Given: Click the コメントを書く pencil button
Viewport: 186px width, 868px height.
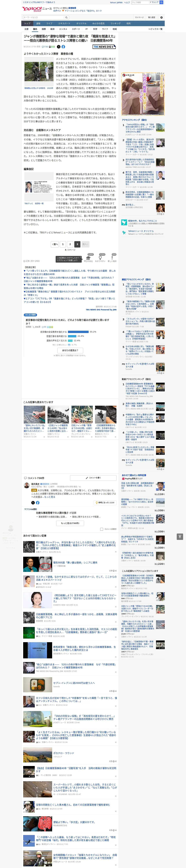Looking at the screenshot, I should click(93, 478).
